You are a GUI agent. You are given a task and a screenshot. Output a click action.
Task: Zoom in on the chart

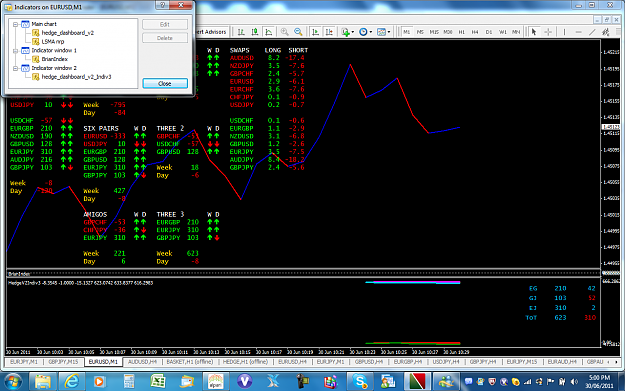pyautogui.click(x=284, y=32)
